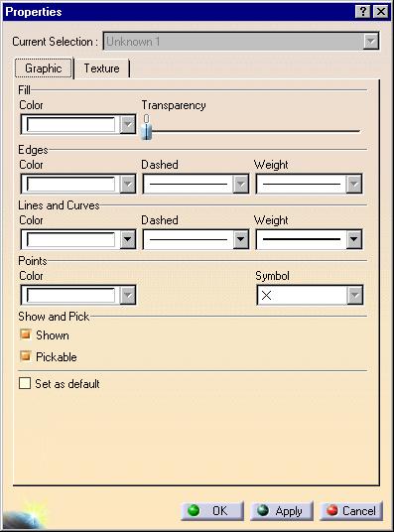Open Lines and Curves Dashed dropdown
The image size is (394, 532).
coord(241,239)
